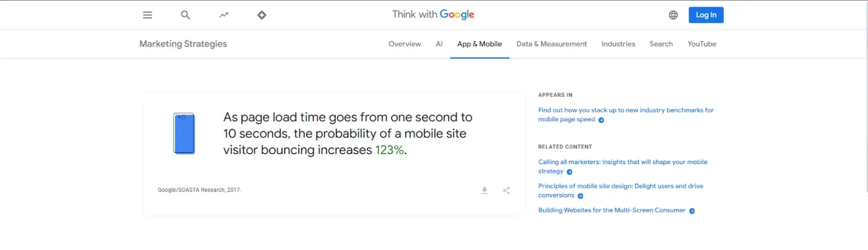The width and height of the screenshot is (868, 250).
Task: Open the trending arrow icon
Action: point(224,15)
